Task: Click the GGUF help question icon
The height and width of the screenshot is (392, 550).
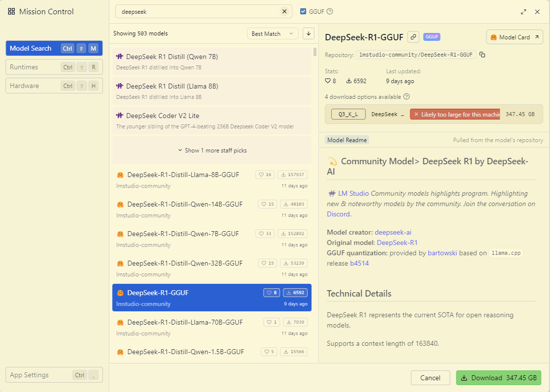Action: [x=330, y=11]
